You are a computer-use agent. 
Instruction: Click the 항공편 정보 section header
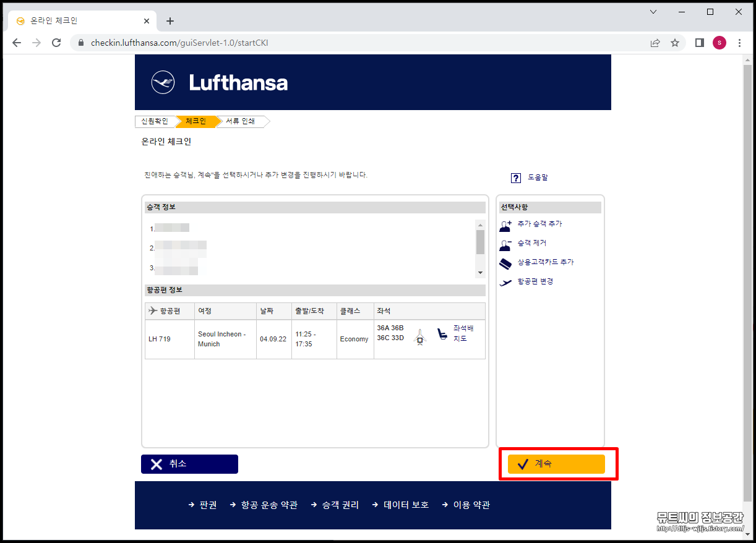[x=315, y=290]
